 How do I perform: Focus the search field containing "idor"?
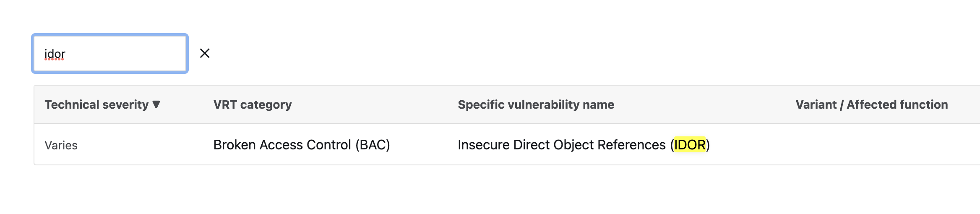[110, 54]
